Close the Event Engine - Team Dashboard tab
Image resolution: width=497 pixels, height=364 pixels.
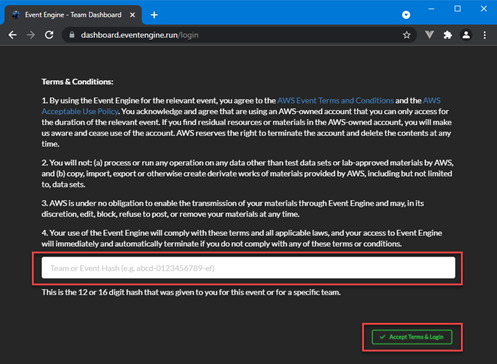pos(132,15)
